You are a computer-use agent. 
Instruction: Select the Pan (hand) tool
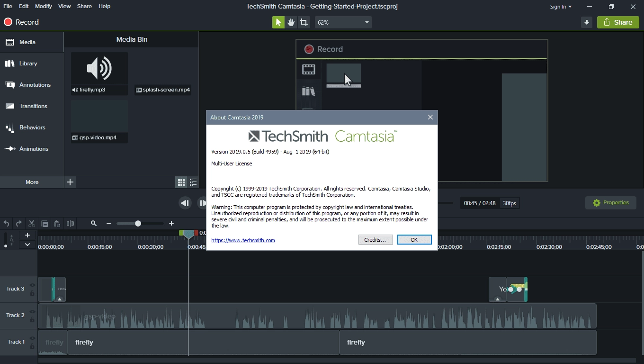tap(291, 22)
